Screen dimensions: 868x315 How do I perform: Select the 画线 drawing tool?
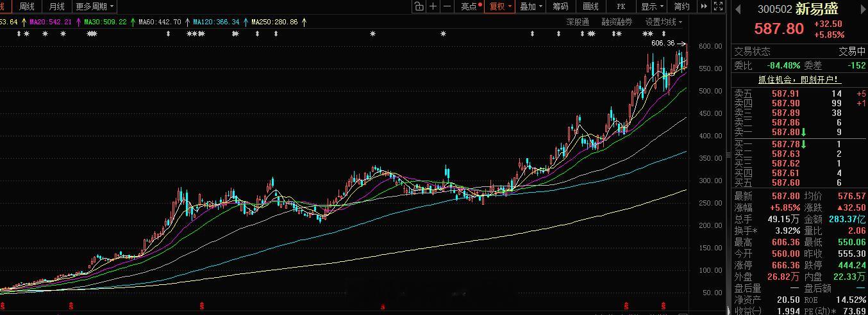[590, 6]
